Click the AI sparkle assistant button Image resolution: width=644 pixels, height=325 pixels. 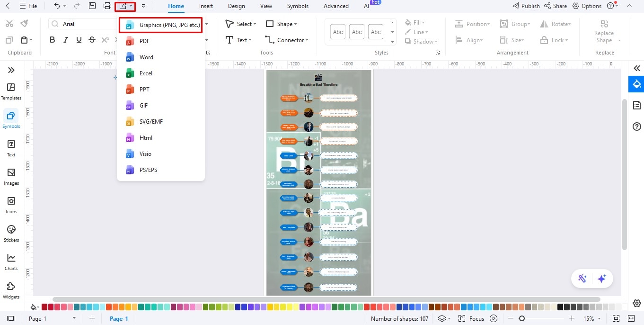point(602,279)
